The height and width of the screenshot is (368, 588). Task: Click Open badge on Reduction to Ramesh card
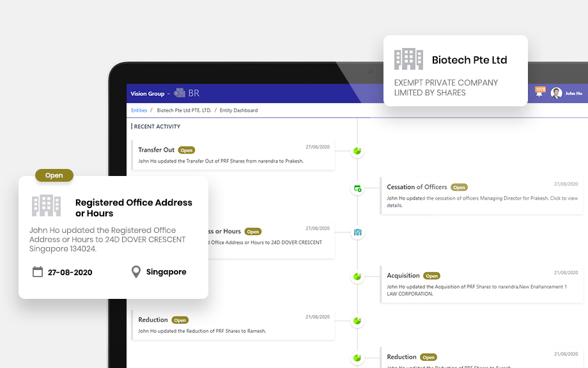coord(180,320)
